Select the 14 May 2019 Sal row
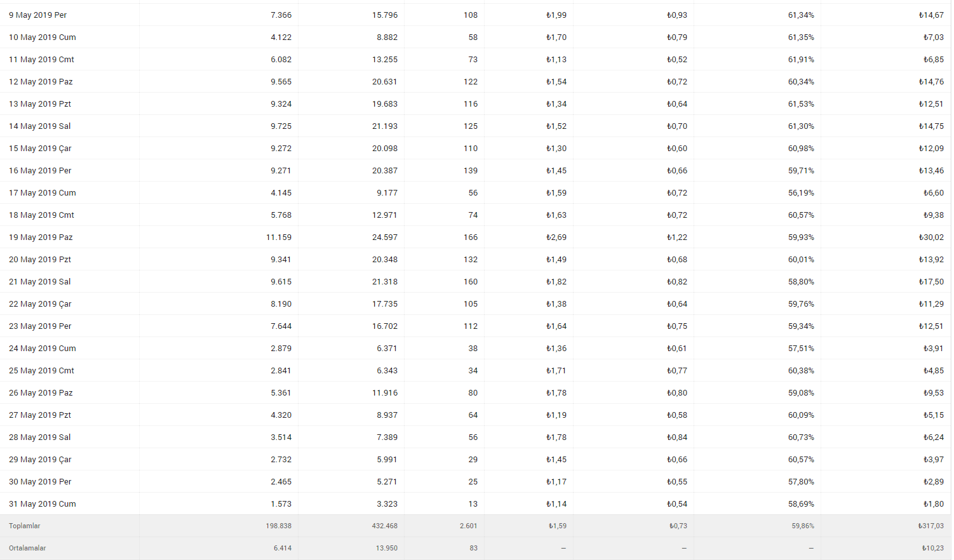The height and width of the screenshot is (560, 954). [476, 126]
